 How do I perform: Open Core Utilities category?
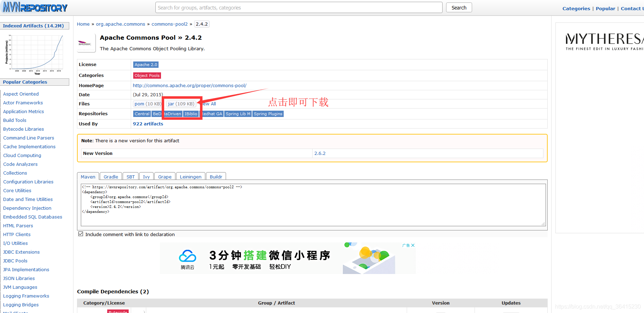pos(17,190)
